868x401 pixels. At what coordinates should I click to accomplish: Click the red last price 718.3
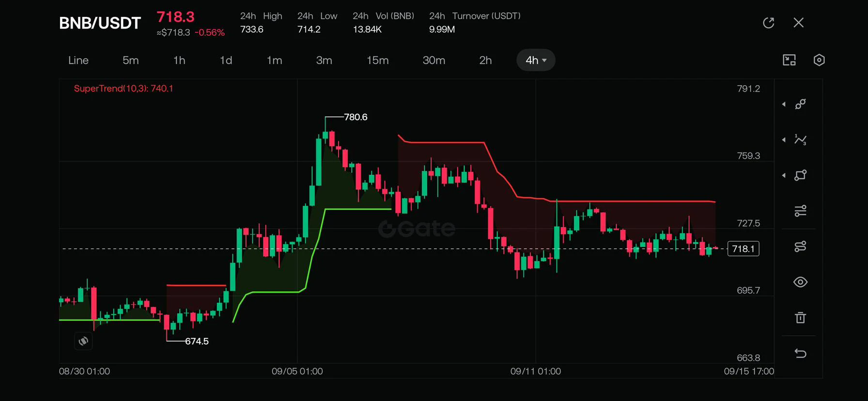[x=175, y=17]
